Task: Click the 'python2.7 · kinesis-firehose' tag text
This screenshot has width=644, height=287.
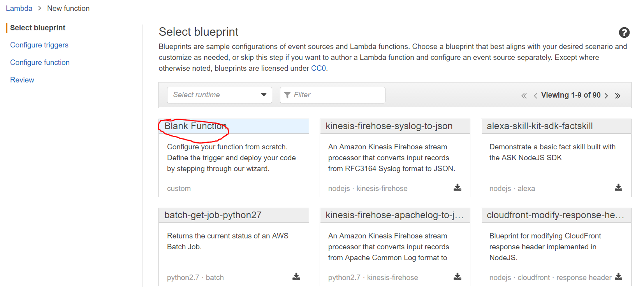Action: (373, 278)
